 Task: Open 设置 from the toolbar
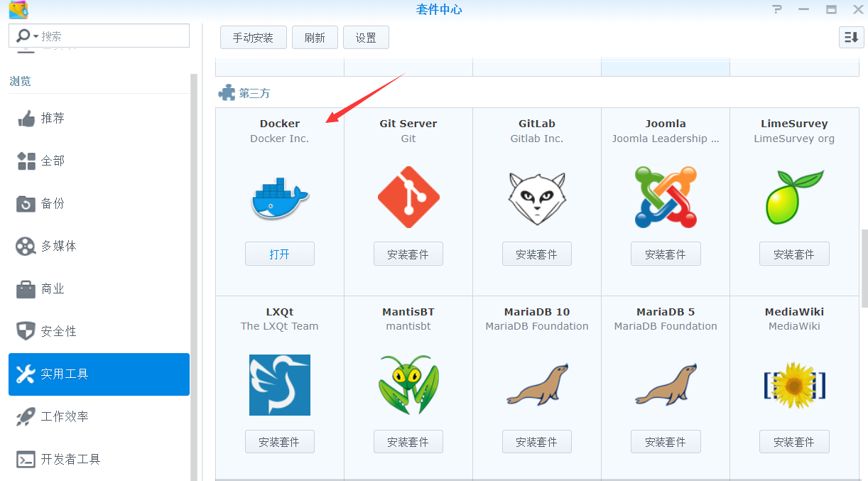(366, 38)
